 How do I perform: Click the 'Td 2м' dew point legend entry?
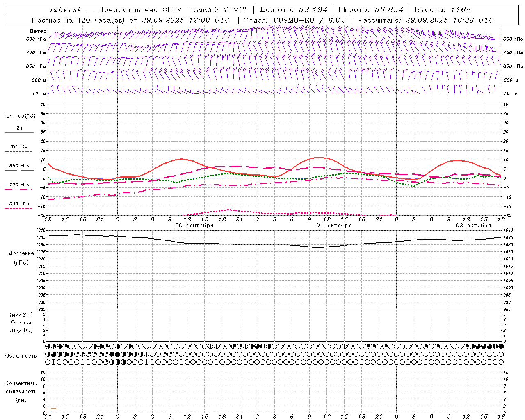coord(19,147)
